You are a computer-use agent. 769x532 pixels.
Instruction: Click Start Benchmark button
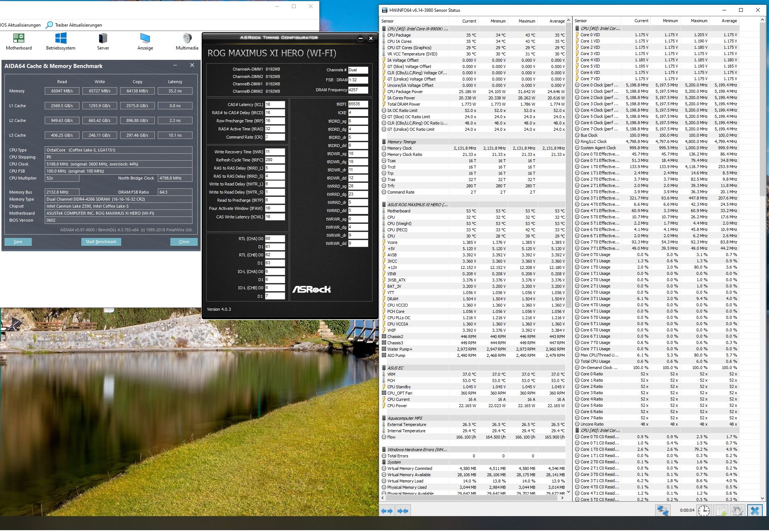[101, 242]
